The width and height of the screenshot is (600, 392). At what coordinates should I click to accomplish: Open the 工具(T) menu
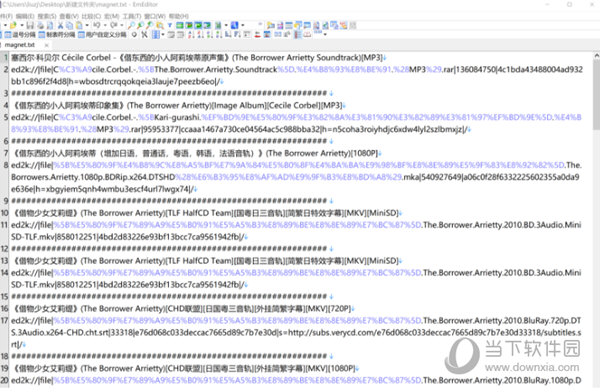(x=132, y=16)
